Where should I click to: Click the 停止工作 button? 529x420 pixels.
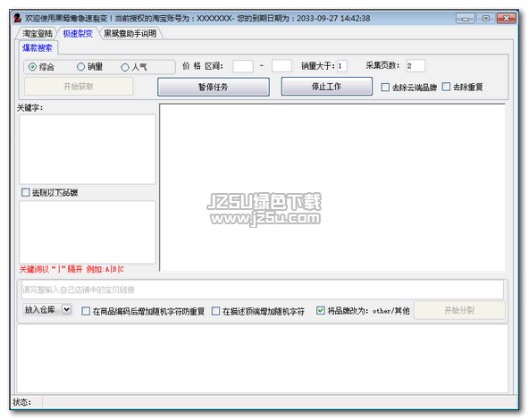(x=326, y=87)
